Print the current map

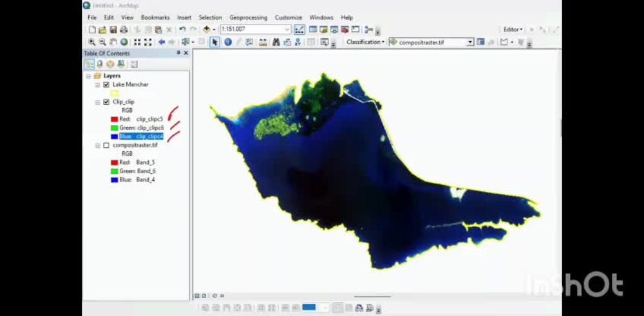click(x=124, y=30)
